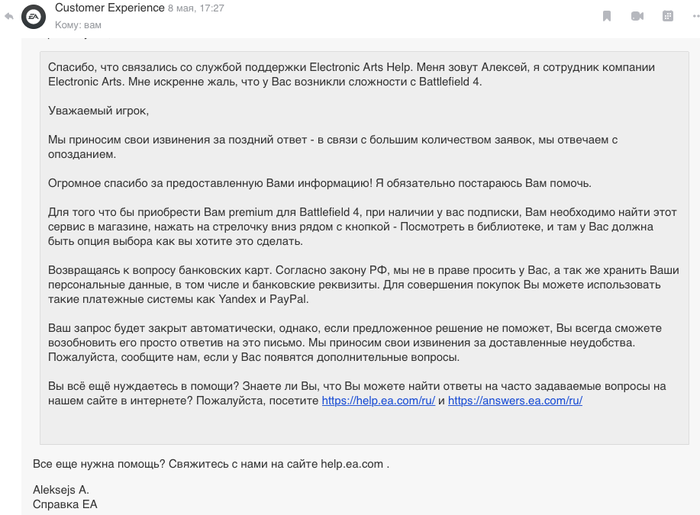Click the video camera icon
Image resolution: width=700 pixels, height=515 pixels.
[637, 16]
